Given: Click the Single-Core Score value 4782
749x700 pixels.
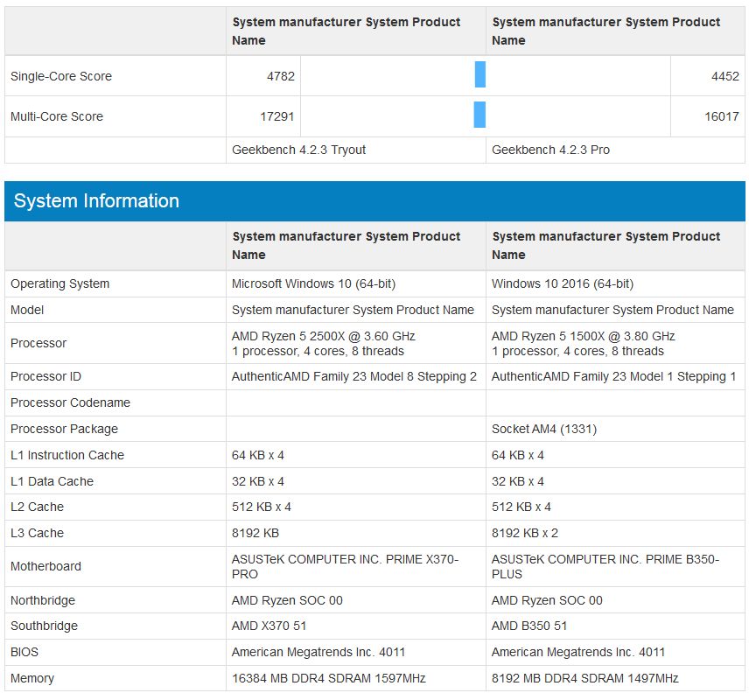Looking at the screenshot, I should pyautogui.click(x=280, y=76).
